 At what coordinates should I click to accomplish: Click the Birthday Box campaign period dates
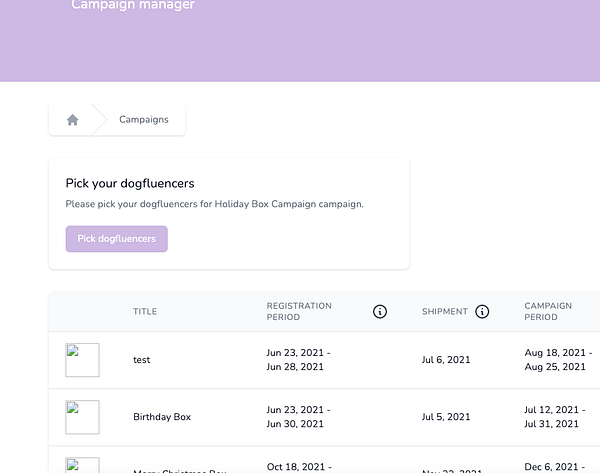556,417
